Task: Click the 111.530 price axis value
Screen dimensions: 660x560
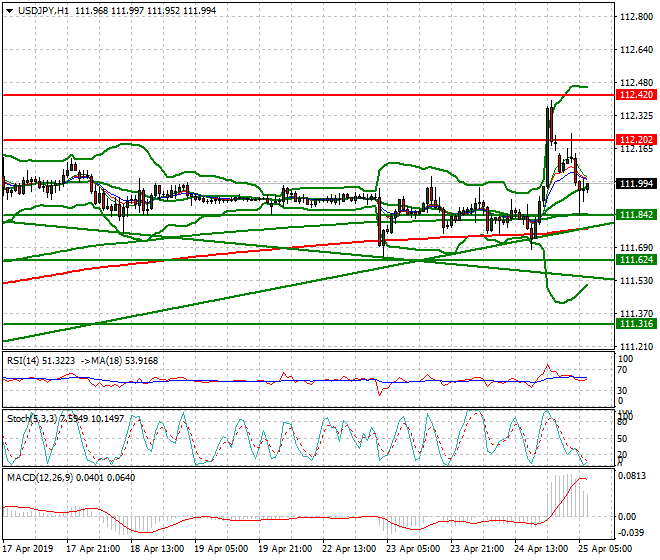Action: (x=636, y=280)
